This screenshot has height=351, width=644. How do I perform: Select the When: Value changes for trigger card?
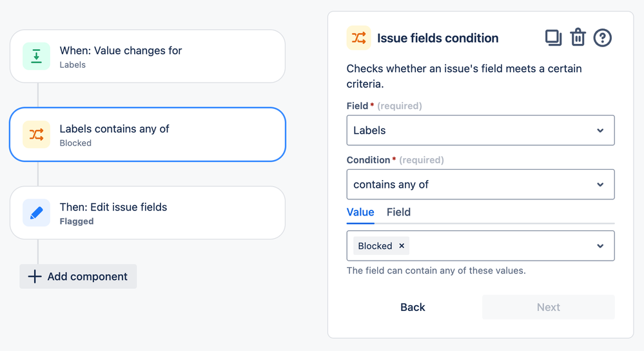pos(148,56)
